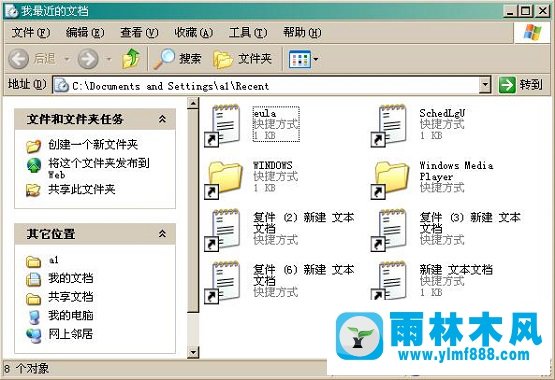Open the a1 folder link
This screenshot has width=555, height=380.
[53, 260]
